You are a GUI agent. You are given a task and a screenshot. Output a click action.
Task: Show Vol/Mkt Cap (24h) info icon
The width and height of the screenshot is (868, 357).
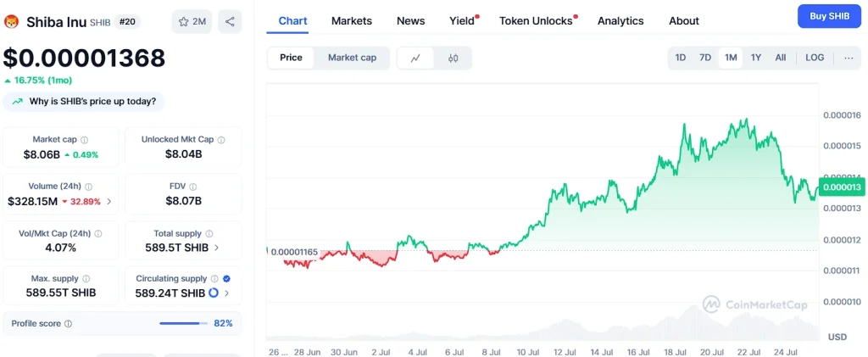click(x=98, y=233)
